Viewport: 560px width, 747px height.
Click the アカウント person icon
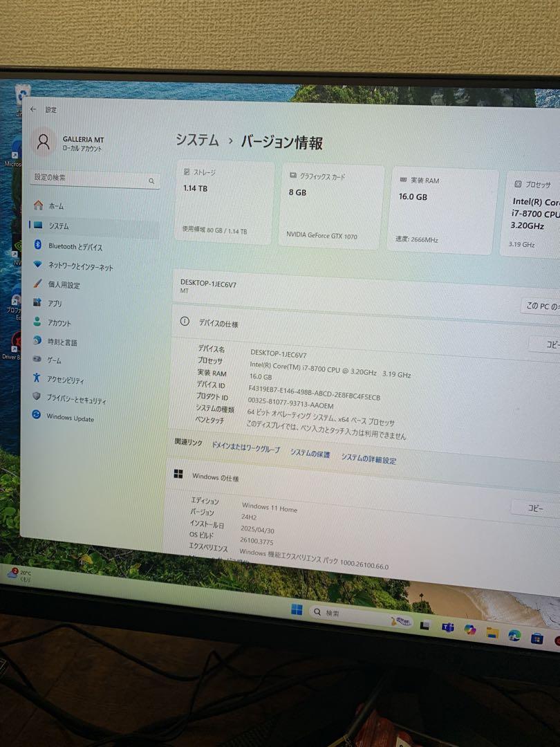[x=37, y=322]
